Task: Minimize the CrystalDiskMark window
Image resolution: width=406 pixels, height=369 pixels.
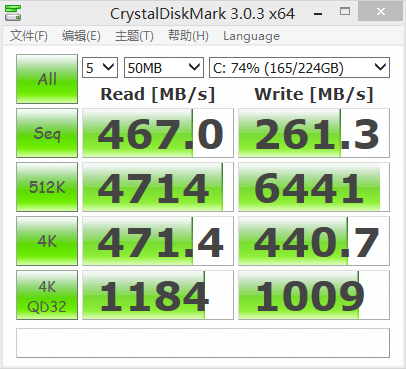Action: [318, 13]
